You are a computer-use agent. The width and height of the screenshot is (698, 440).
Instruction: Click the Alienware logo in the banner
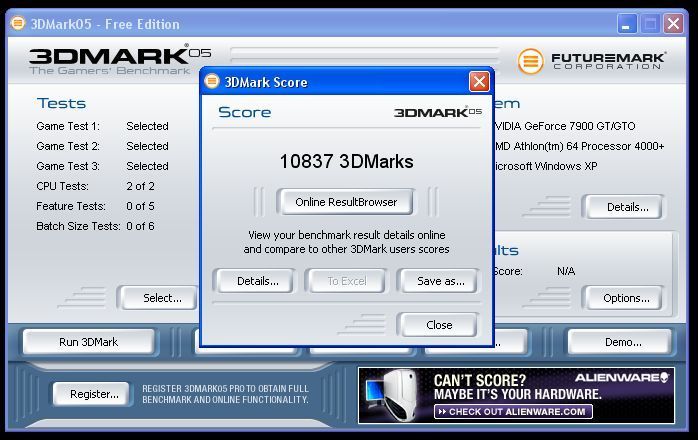tap(621, 378)
